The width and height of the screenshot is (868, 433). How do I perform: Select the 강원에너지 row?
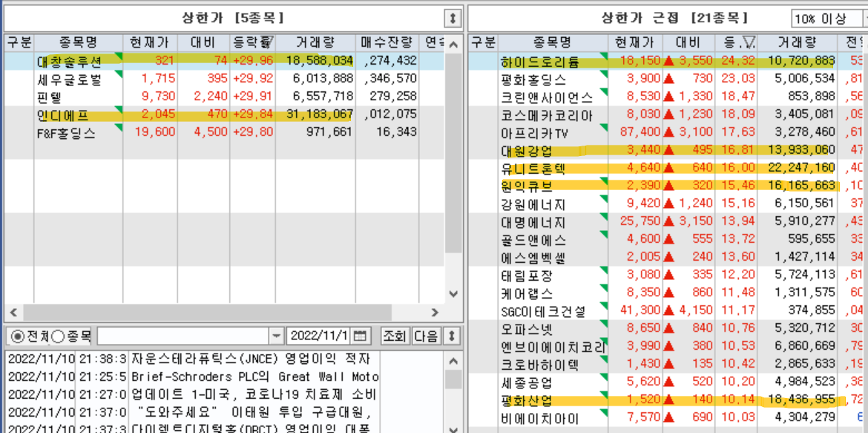pyautogui.click(x=668, y=204)
